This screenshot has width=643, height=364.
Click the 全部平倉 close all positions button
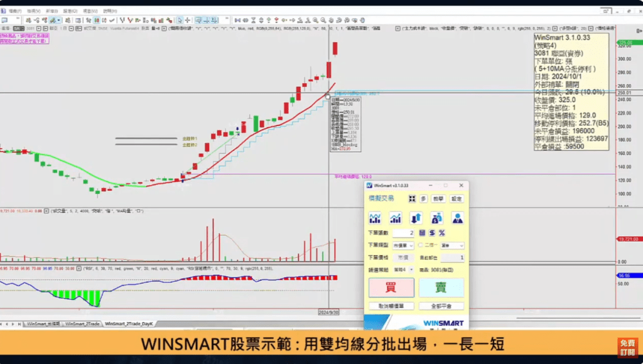441,306
